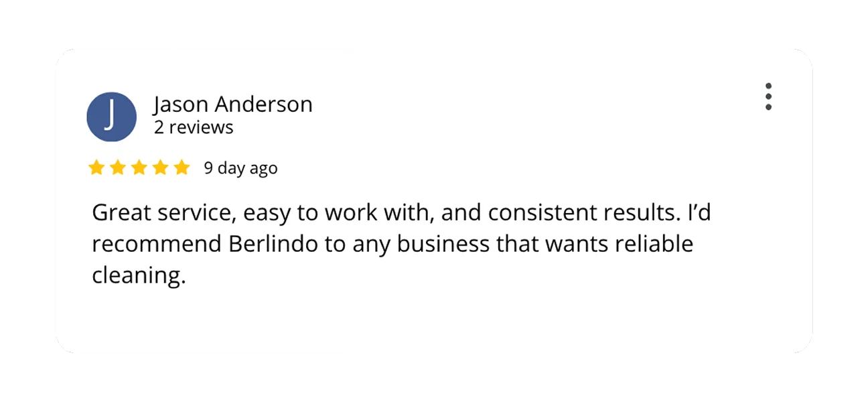Open Jason Anderson's profile name
The image size is (868, 402).
click(233, 105)
